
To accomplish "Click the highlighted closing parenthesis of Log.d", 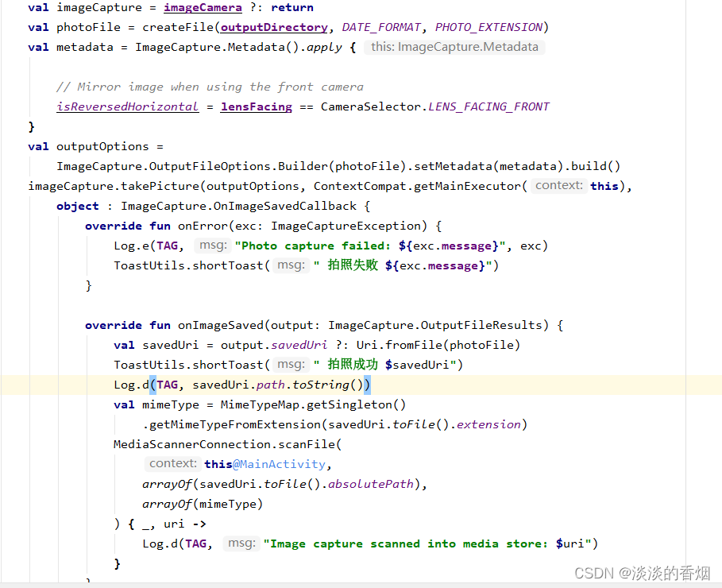I will click(x=367, y=385).
